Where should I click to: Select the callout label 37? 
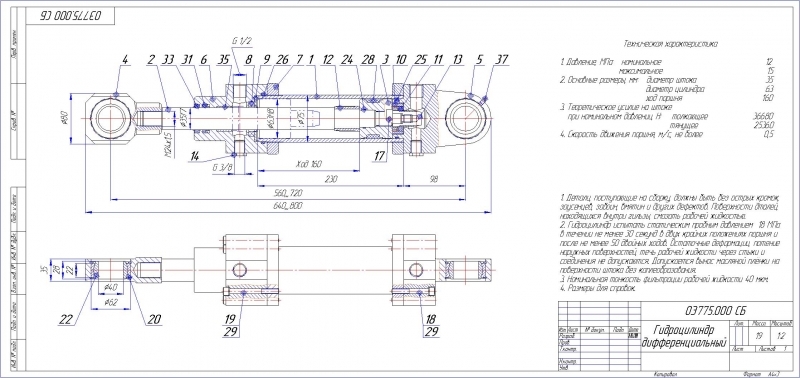point(502,60)
